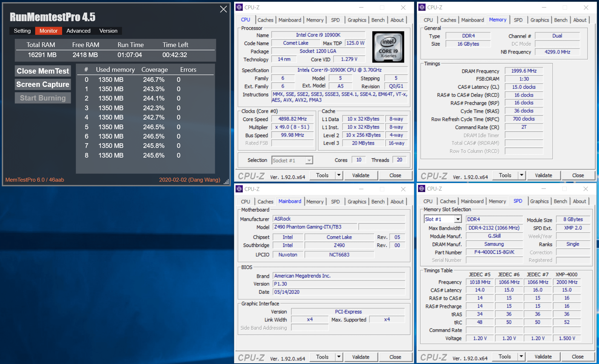Viewport: 599px width, 364px height.
Task: Click the Intel Core i9 X-series logo
Action: coord(388,47)
